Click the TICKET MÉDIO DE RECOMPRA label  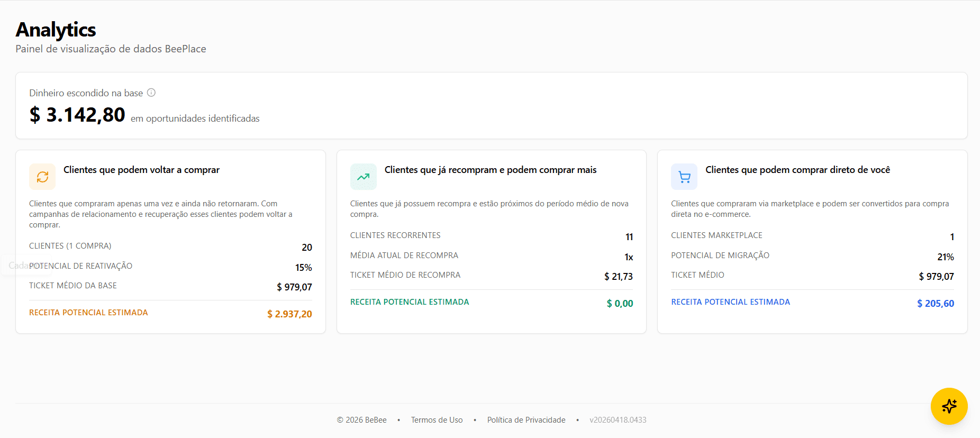[x=405, y=275]
